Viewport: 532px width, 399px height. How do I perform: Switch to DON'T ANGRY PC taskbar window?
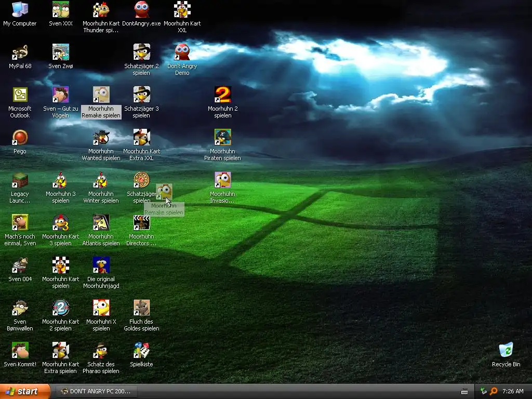pos(96,391)
